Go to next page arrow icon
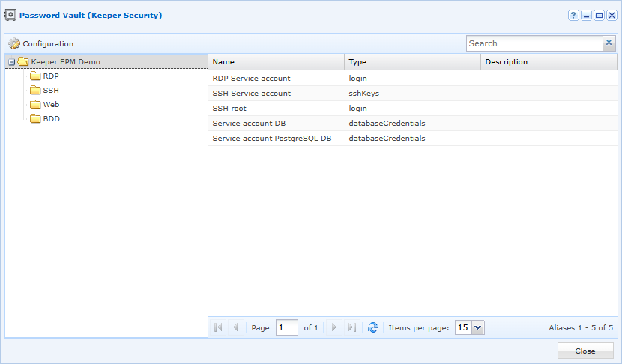The image size is (622, 364). pos(334,327)
